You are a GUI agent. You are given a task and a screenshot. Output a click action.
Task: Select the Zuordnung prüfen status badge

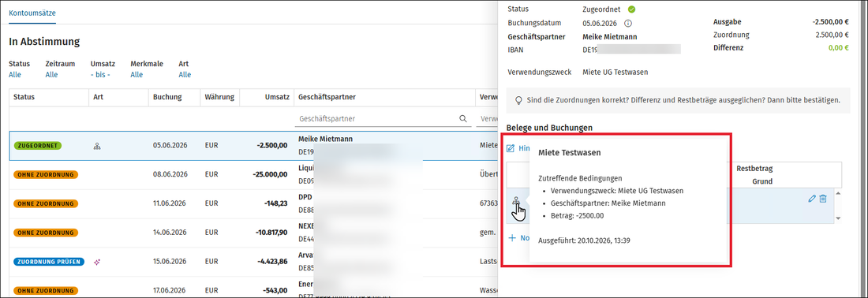point(49,262)
